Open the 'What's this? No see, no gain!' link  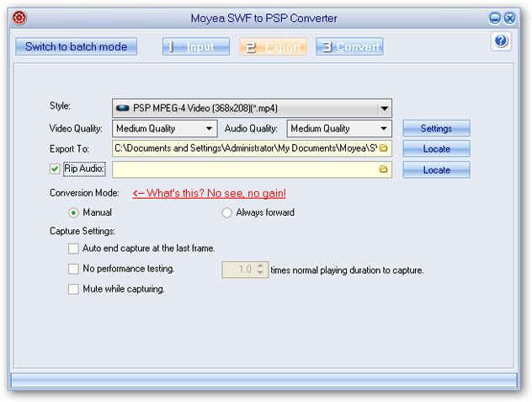pos(209,193)
